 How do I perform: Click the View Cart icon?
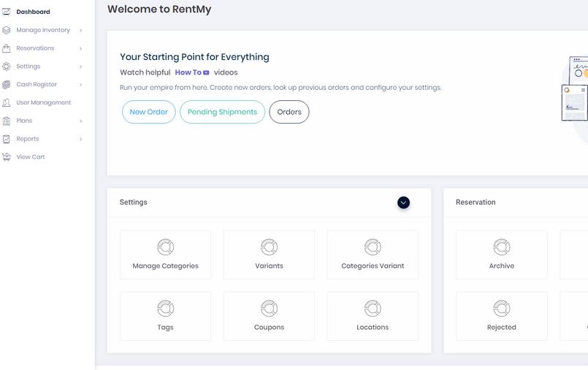click(7, 156)
